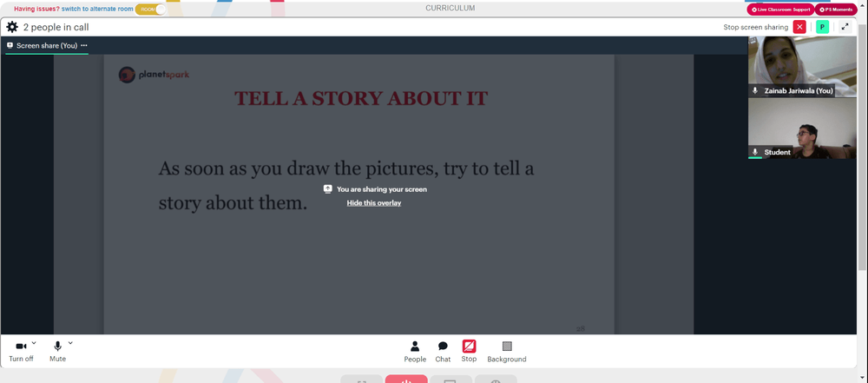The width and height of the screenshot is (868, 383).
Task: Click 'TELL A STORY ABOUT IT' slide title
Action: click(x=361, y=99)
